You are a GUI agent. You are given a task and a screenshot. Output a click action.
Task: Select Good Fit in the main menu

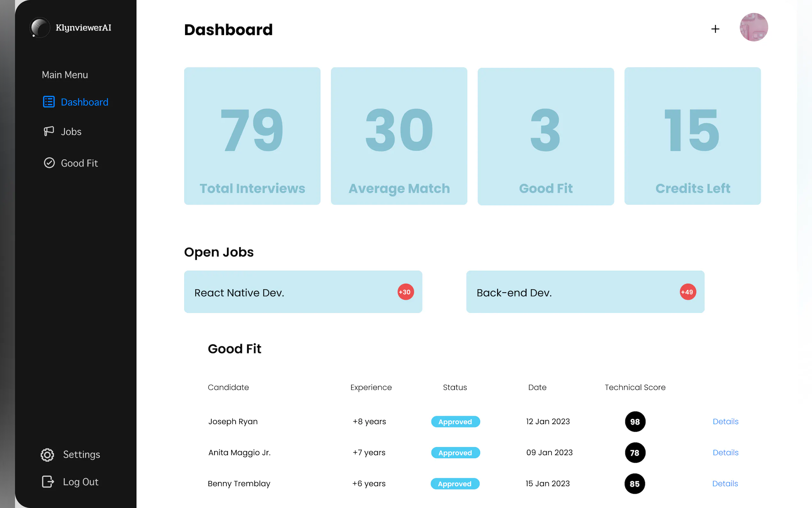(x=79, y=163)
